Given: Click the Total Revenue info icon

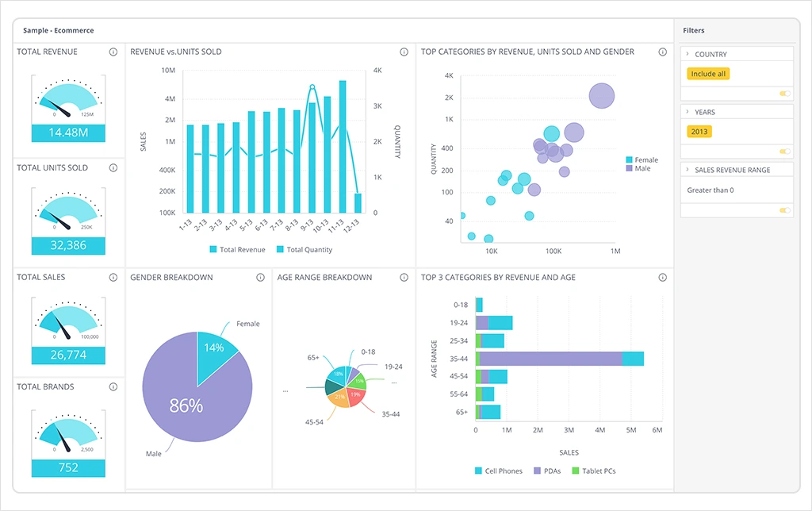Looking at the screenshot, I should click(x=113, y=52).
